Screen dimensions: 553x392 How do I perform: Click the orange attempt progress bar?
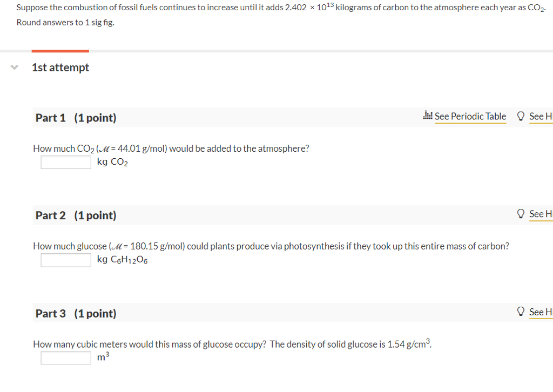coord(60,51)
